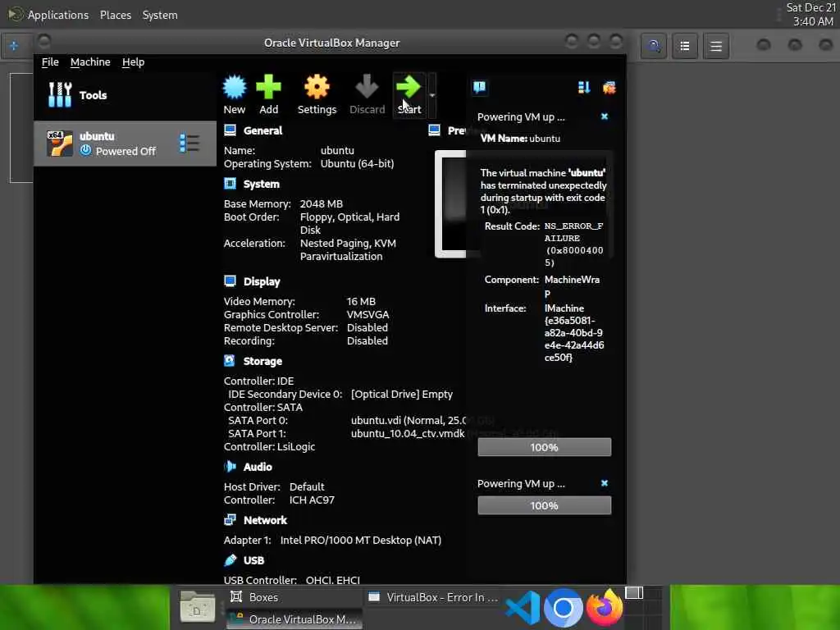Switch to Boxes window in taskbar
The height and width of the screenshot is (630, 840).
coord(294,597)
